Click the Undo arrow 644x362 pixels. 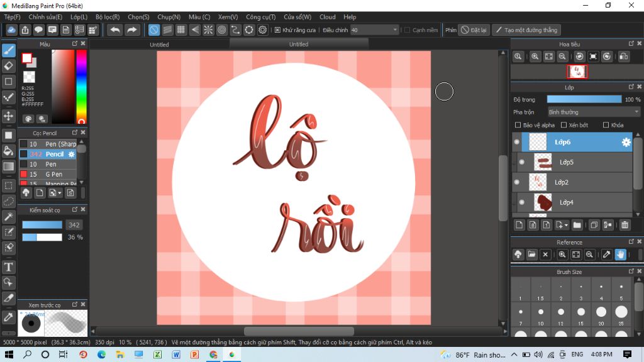[116, 30]
